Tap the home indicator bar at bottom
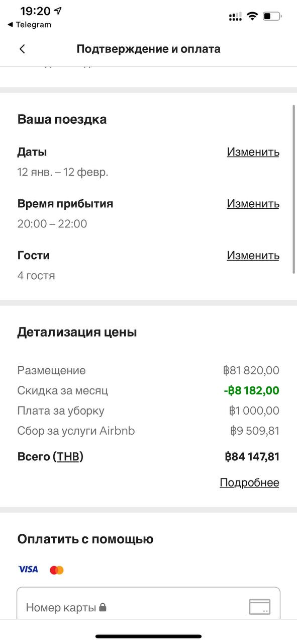297x644 pixels. (148, 637)
